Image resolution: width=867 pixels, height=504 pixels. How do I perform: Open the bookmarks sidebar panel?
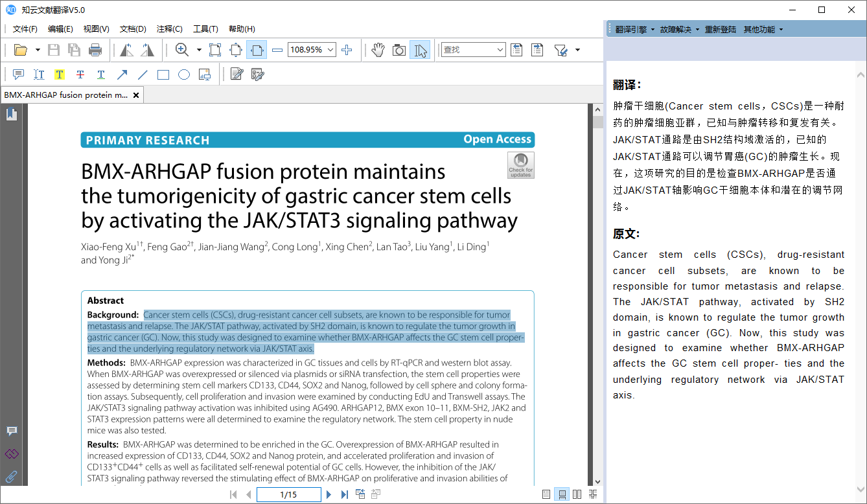(12, 115)
